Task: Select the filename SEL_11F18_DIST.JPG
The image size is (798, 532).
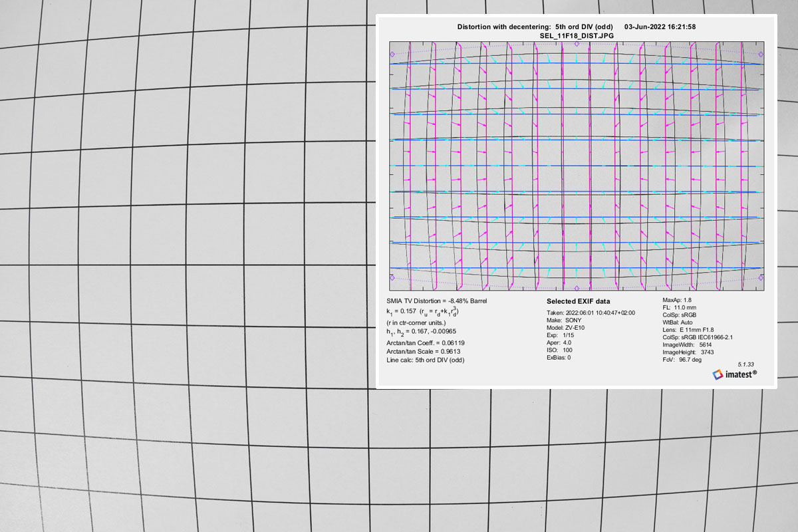Action: coord(577,35)
